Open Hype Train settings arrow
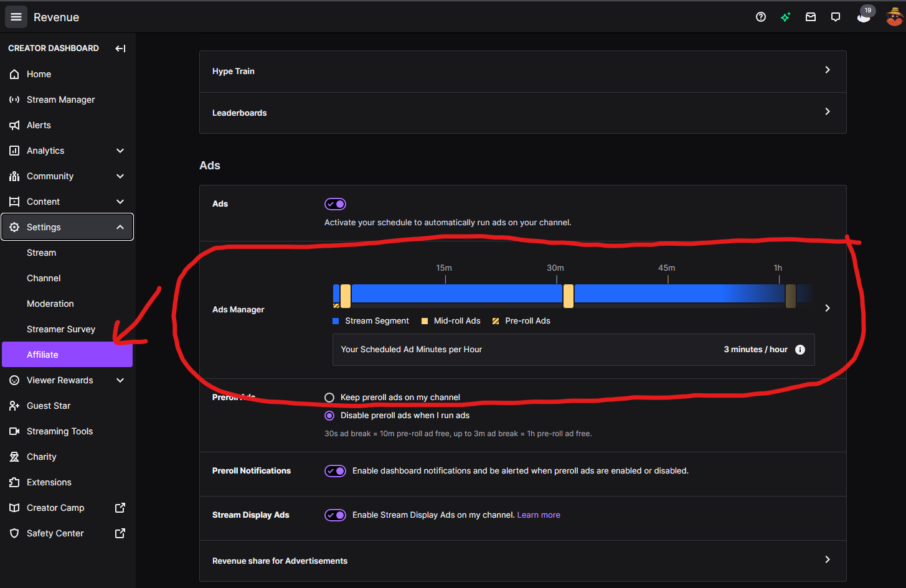 pos(828,70)
